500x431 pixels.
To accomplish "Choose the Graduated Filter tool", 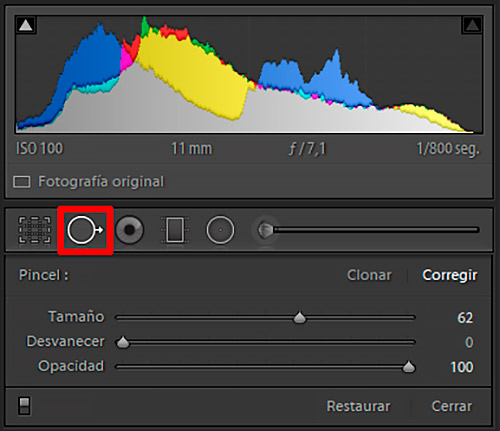I will pyautogui.click(x=175, y=230).
